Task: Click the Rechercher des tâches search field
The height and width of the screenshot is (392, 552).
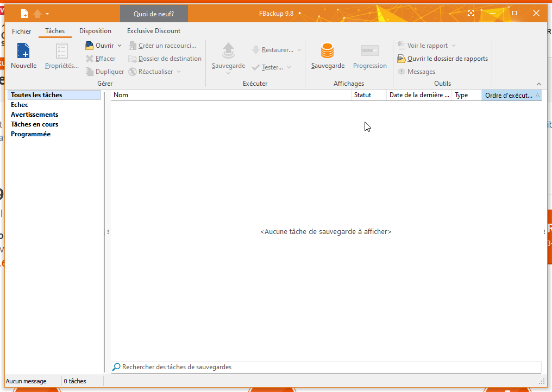Action: click(x=327, y=367)
